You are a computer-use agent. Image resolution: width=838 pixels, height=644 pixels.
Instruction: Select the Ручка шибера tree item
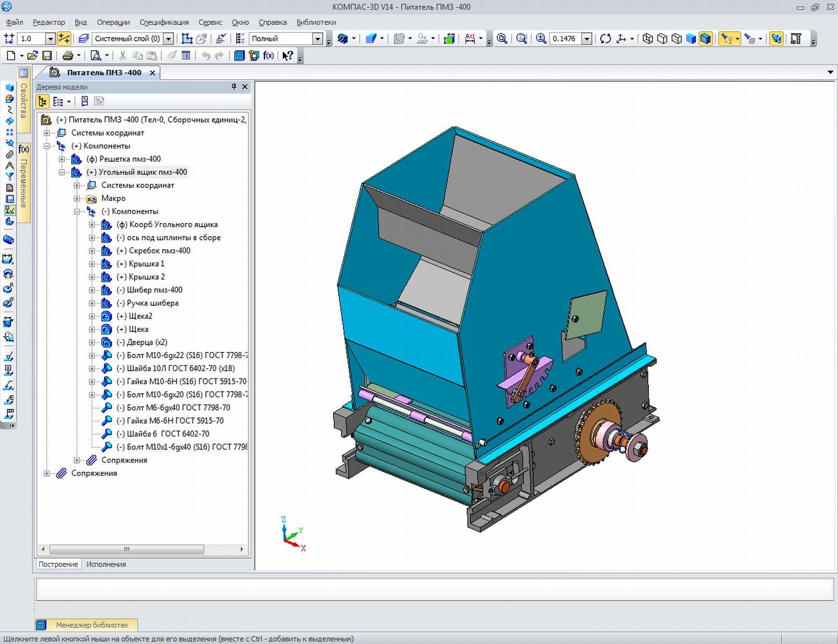(x=148, y=303)
